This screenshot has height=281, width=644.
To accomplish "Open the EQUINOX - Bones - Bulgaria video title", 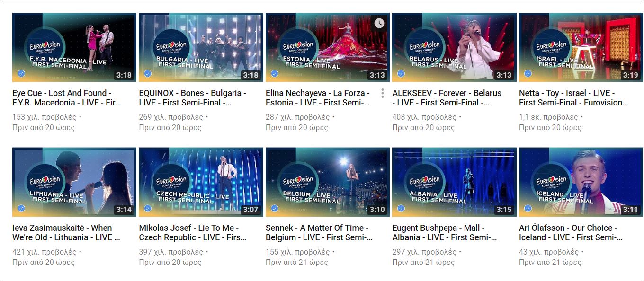I will (x=192, y=98).
